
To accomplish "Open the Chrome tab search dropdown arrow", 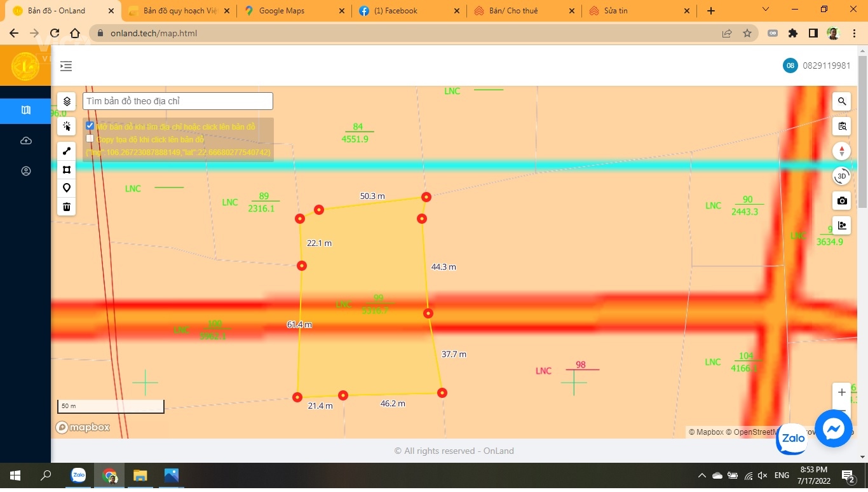I will (x=766, y=10).
